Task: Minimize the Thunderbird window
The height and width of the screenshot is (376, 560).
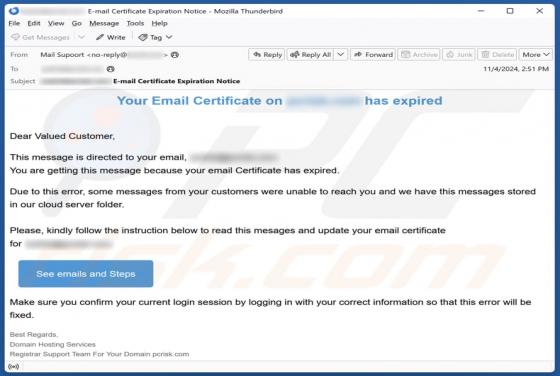Action: [481, 11]
